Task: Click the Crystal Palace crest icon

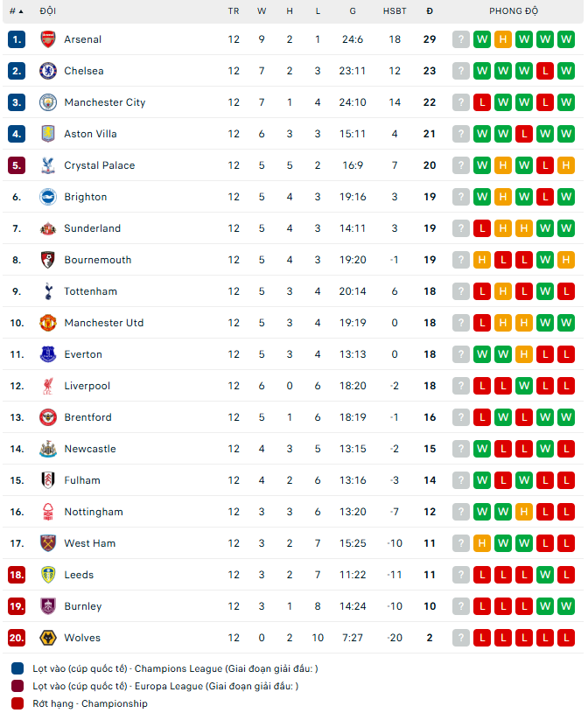Action: (x=48, y=165)
